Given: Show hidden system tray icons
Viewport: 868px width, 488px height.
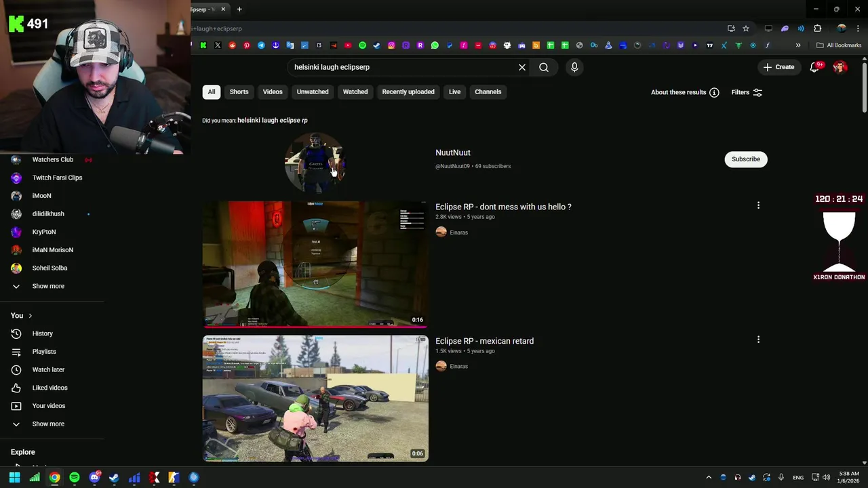Looking at the screenshot, I should 709,477.
